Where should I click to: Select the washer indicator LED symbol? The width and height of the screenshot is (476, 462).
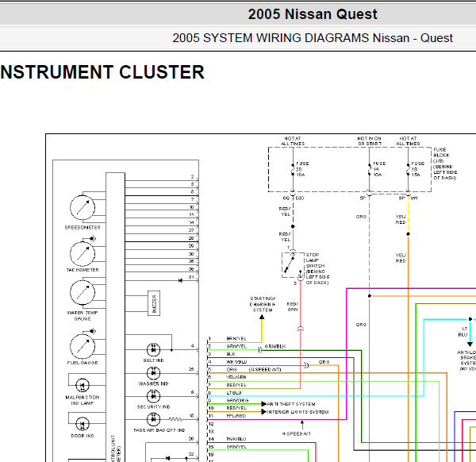pos(153,373)
